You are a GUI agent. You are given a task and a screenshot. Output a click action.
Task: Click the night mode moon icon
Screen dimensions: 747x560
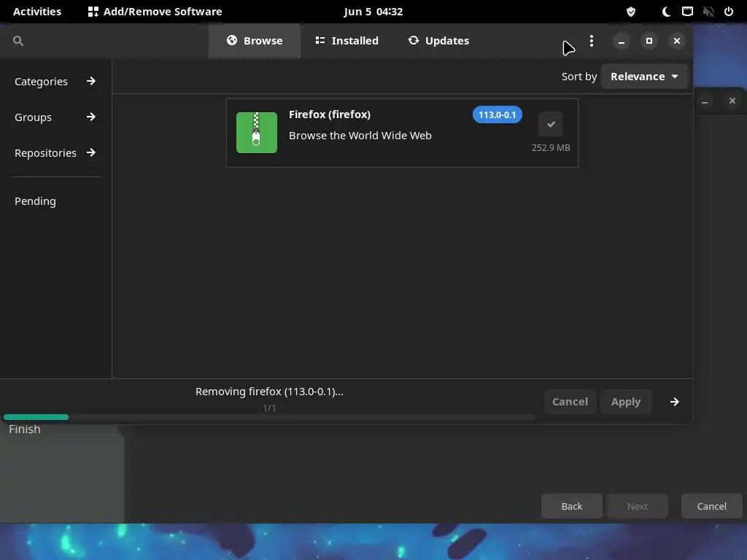coord(666,12)
